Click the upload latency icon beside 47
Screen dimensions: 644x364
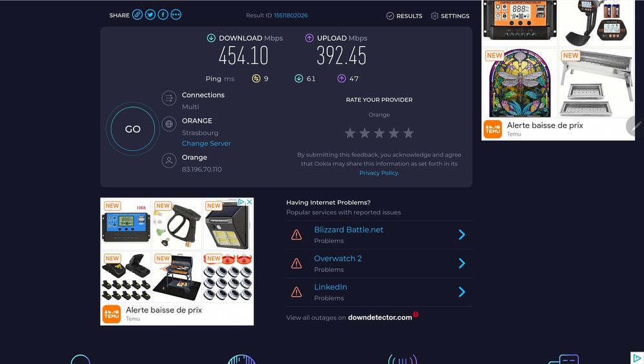coord(341,79)
